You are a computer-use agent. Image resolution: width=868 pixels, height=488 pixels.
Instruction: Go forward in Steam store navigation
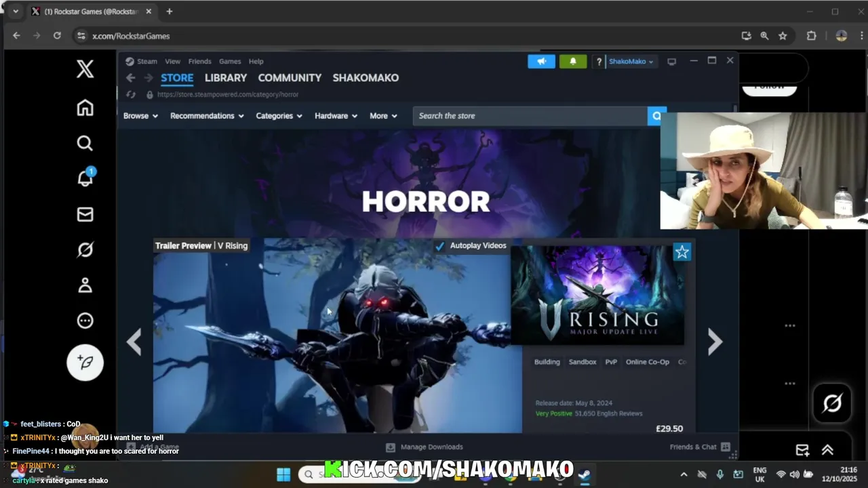point(148,78)
